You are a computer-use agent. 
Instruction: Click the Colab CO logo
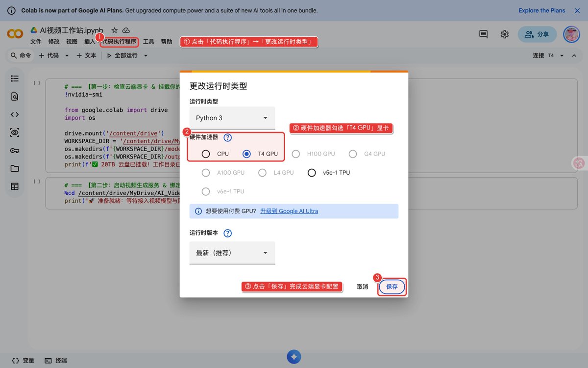15,34
